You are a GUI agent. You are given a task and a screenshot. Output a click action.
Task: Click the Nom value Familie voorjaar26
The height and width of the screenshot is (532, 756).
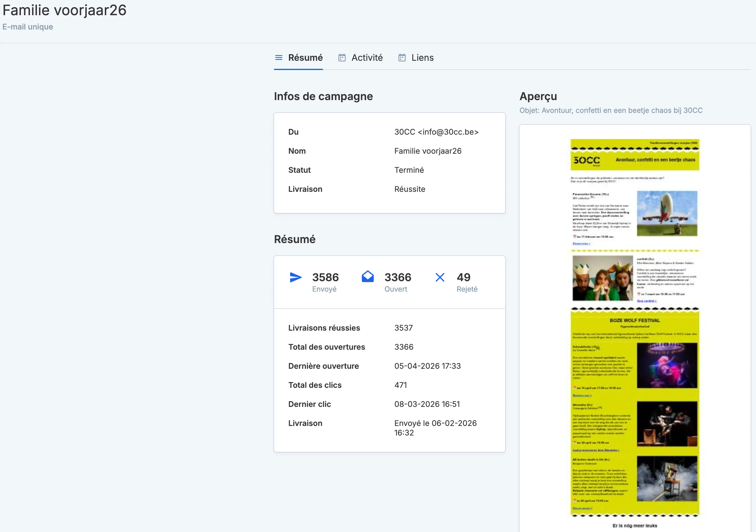point(428,151)
